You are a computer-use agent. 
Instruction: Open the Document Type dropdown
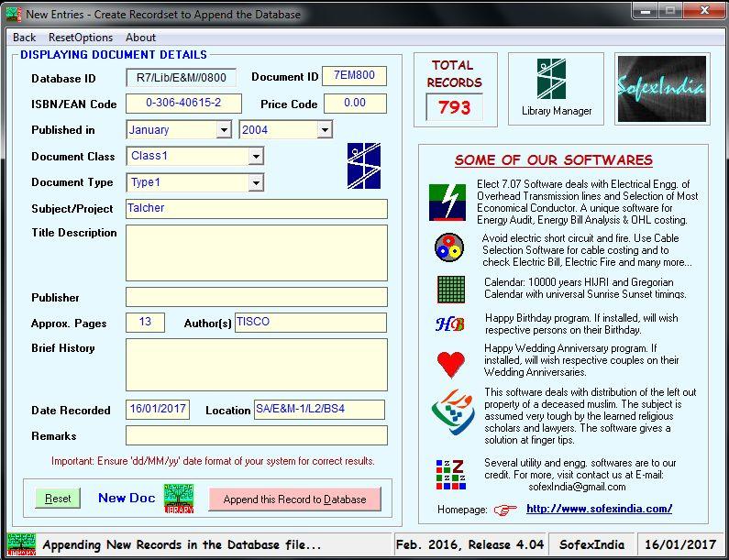[x=256, y=182]
